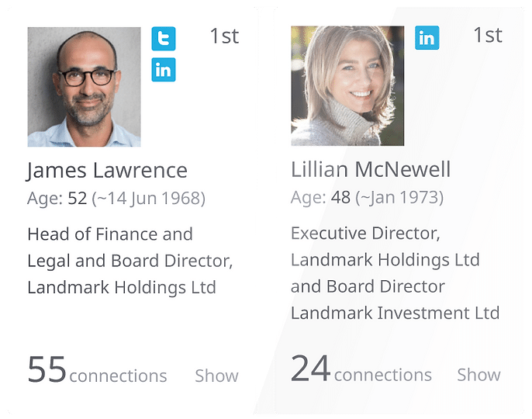Open James Lawrence's LinkedIn icon

pos(164,70)
